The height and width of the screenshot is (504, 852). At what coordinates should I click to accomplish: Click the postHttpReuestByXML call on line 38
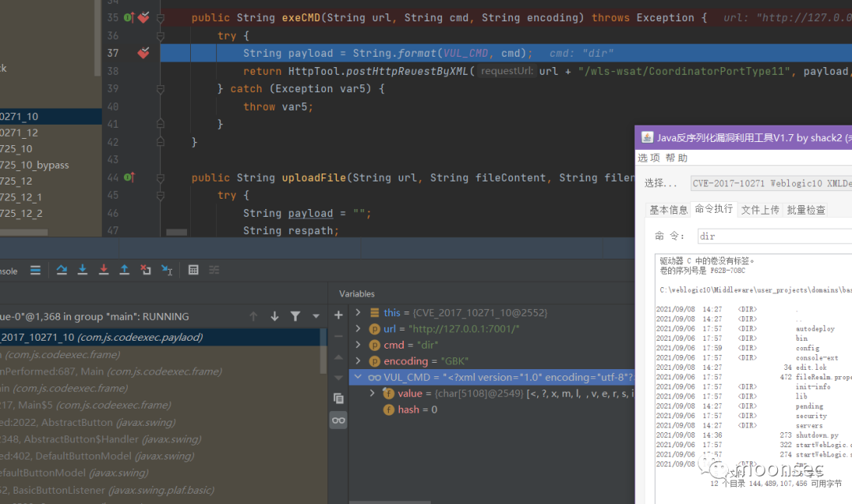[408, 71]
